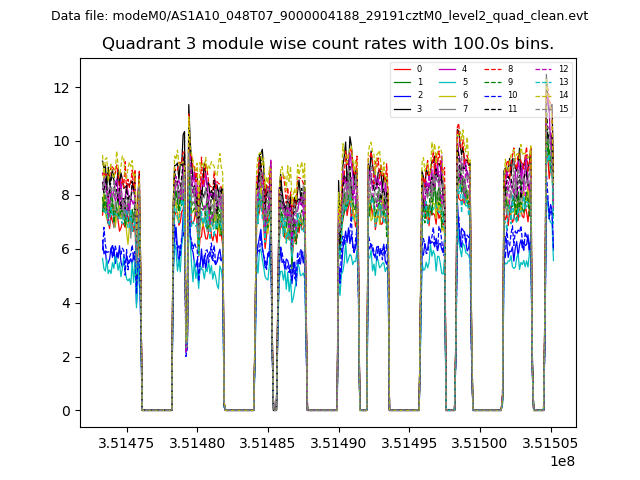Select legend label 9 with green dashed line

(x=510, y=82)
